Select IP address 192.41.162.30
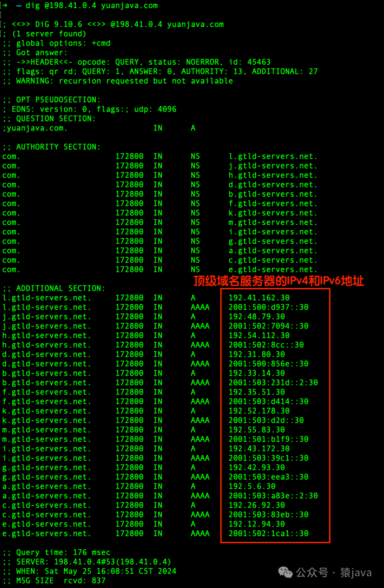The width and height of the screenshot is (384, 588). (259, 298)
